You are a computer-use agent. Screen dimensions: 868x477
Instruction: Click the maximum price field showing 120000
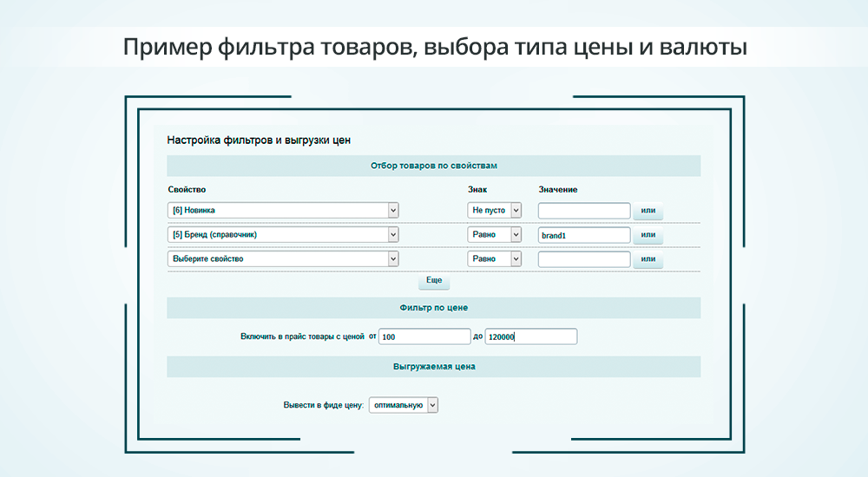pyautogui.click(x=531, y=337)
